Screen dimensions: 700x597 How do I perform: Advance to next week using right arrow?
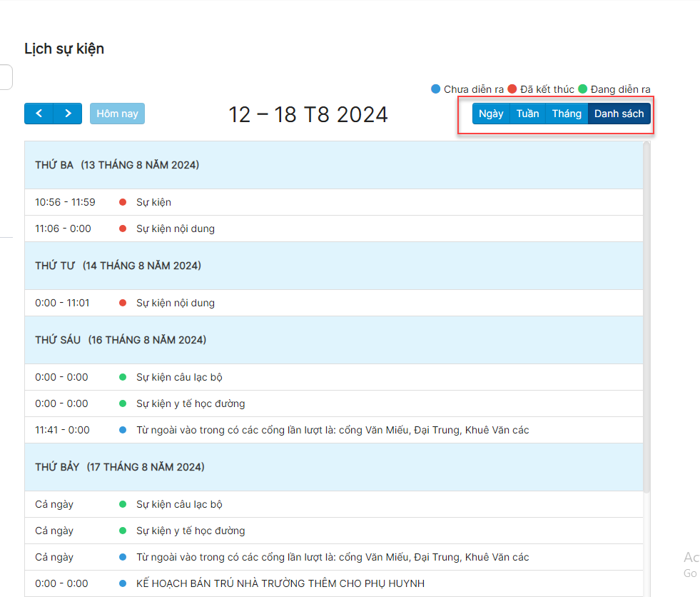pyautogui.click(x=68, y=114)
